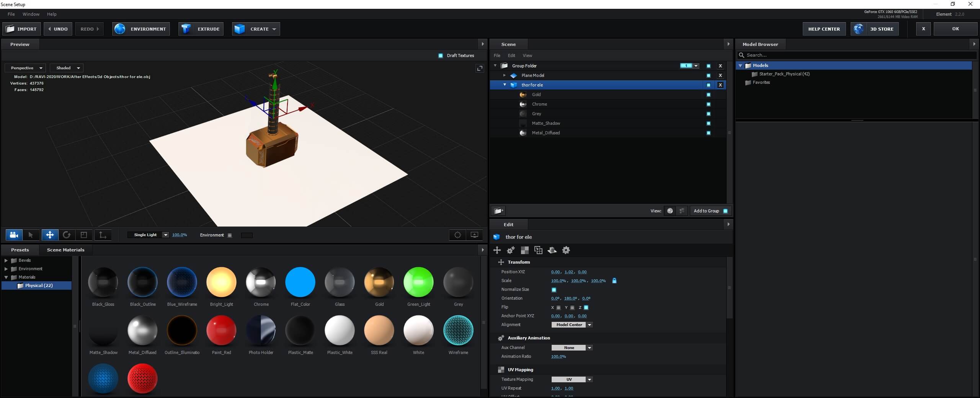This screenshot has width=980, height=398.
Task: Click the scale tool icon
Action: (84, 235)
